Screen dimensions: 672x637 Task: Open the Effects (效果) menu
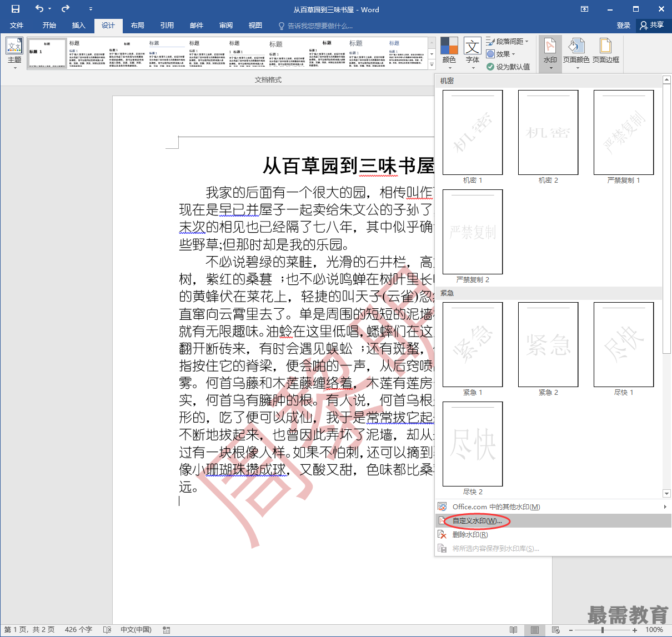coord(501,54)
